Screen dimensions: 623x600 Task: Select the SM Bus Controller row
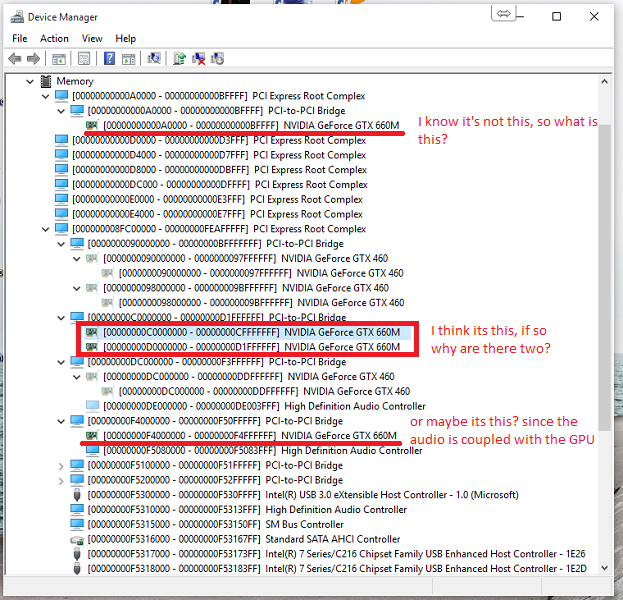tap(215, 525)
